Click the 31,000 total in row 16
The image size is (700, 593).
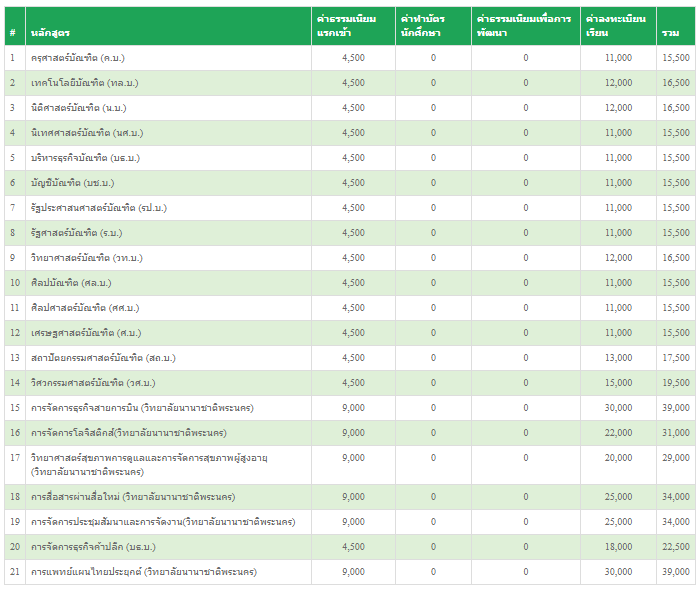tap(676, 433)
